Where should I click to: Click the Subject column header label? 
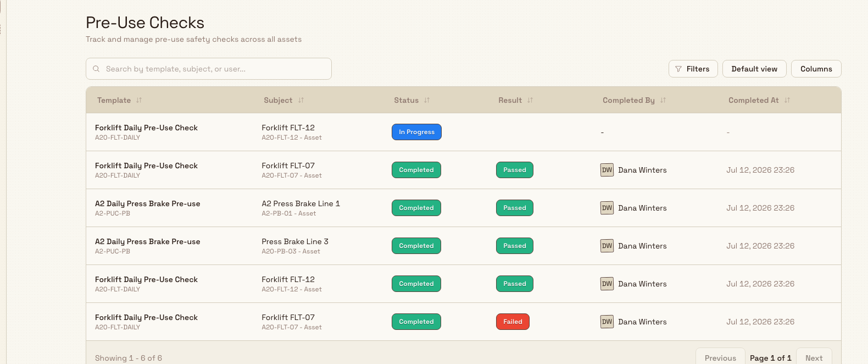pos(278,100)
